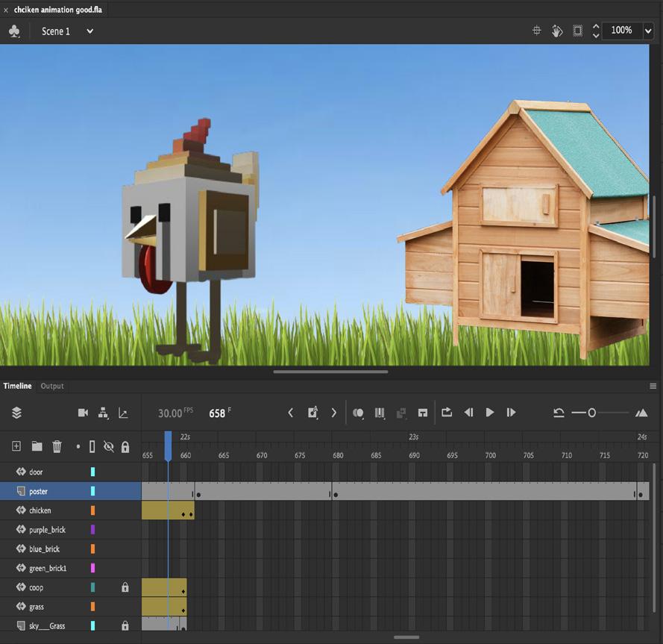Select the Timeline tab
This screenshot has width=663, height=644.
tap(17, 387)
